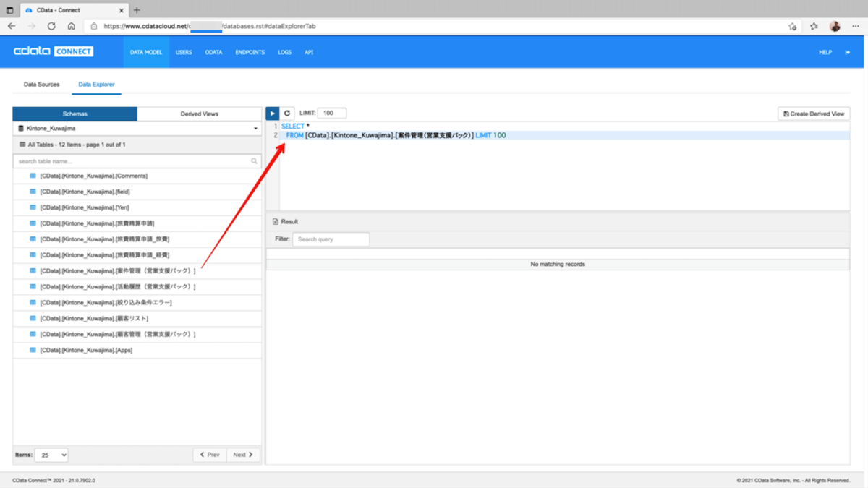
Task: Click table icon for [Apps] row
Action: (x=33, y=350)
